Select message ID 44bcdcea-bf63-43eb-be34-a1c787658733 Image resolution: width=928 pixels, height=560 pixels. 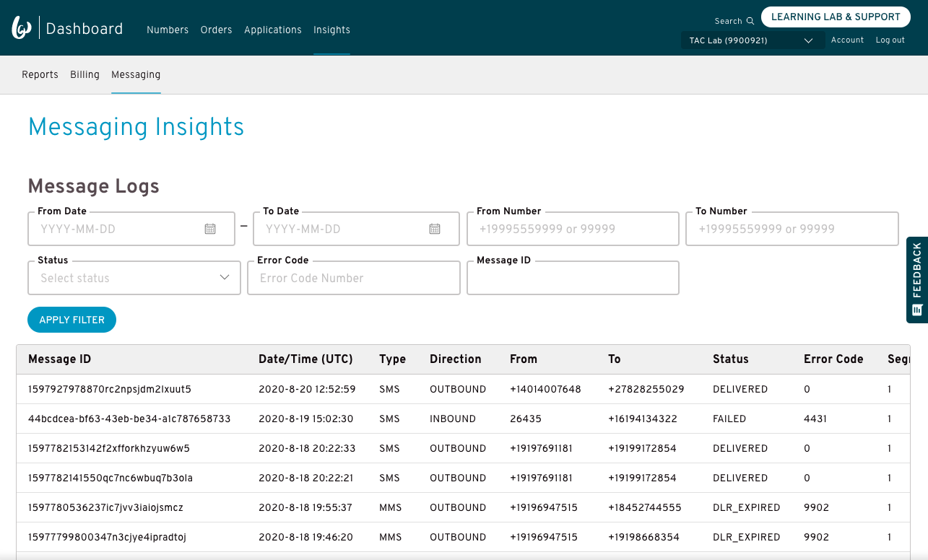(129, 419)
